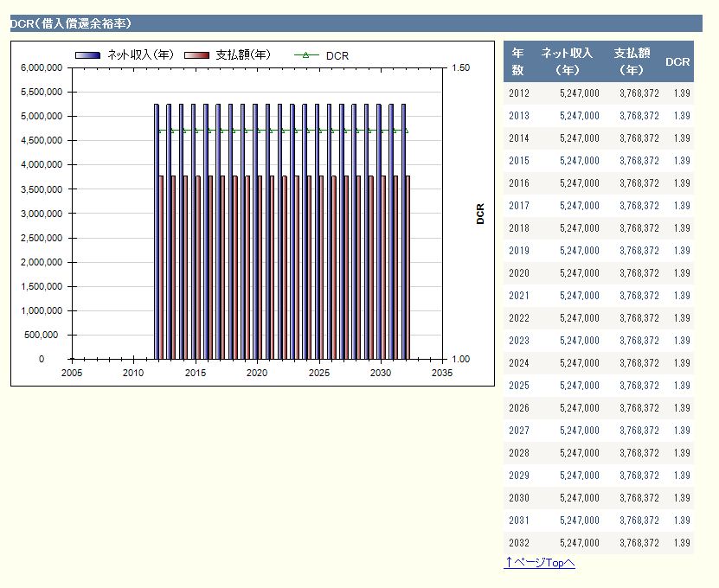The image size is (719, 588).
Task: Follow the ページTopへ link
Action: [539, 563]
